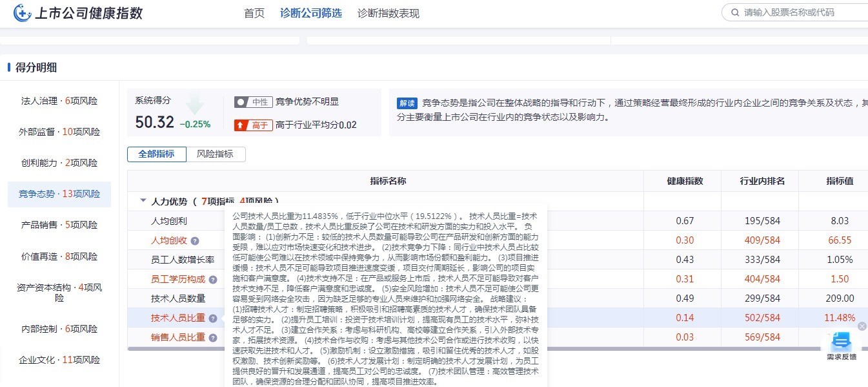Click the help icon beside 销售人员比重
Viewport: 868px width, 387px height.
(213, 337)
